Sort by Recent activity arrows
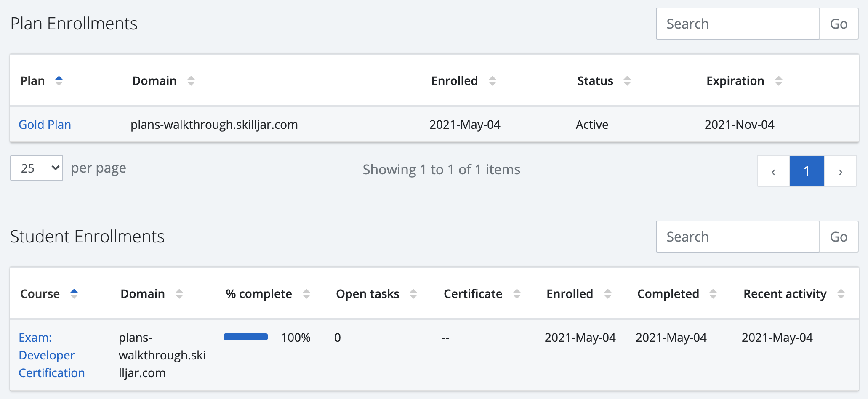868x399 pixels. click(x=841, y=294)
